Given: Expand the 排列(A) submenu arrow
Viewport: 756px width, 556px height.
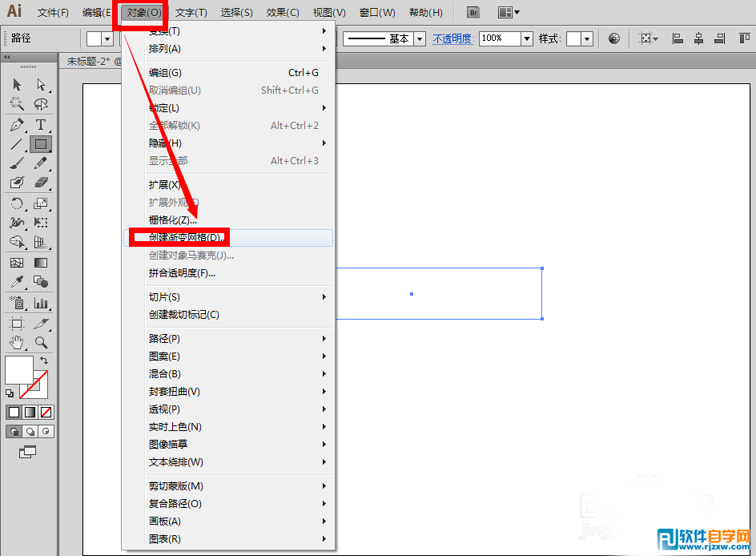Looking at the screenshot, I should [x=324, y=49].
